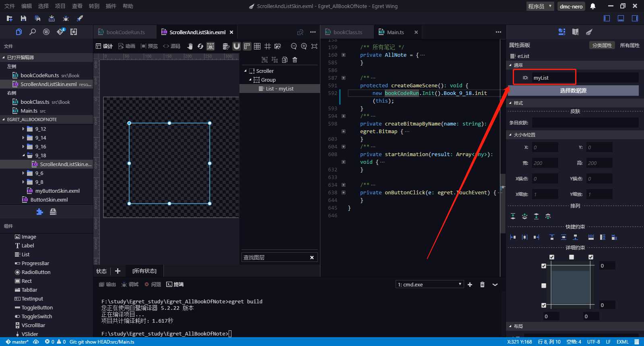
Task: Click the horizontal center constraint icon
Action: pyautogui.click(x=524, y=237)
